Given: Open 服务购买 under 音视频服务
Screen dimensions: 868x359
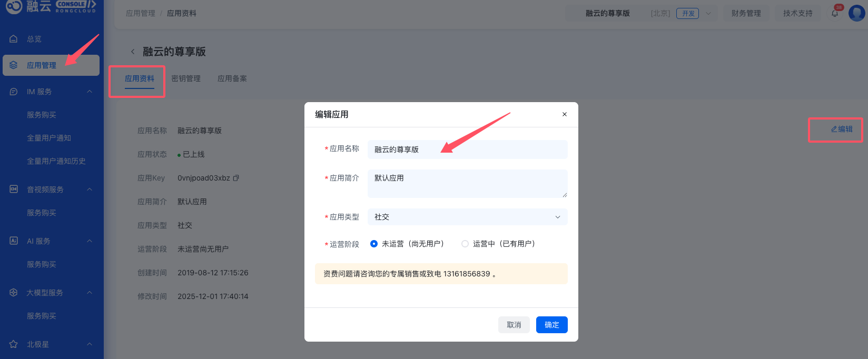Looking at the screenshot, I should pyautogui.click(x=42, y=213).
